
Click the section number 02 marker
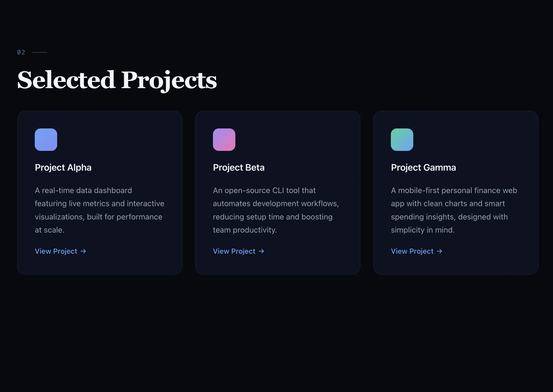pos(21,52)
